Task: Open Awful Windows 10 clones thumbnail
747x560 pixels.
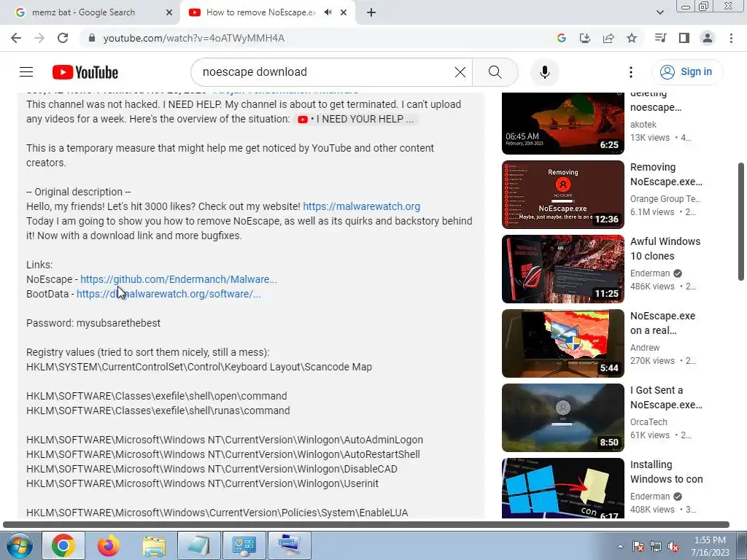Action: click(562, 269)
